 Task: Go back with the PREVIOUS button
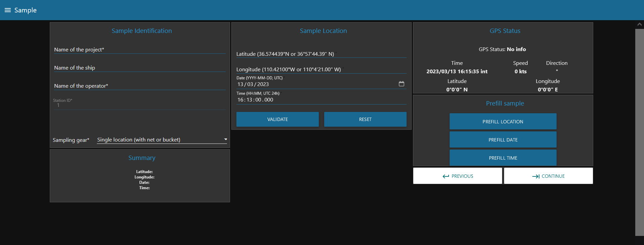(458, 176)
